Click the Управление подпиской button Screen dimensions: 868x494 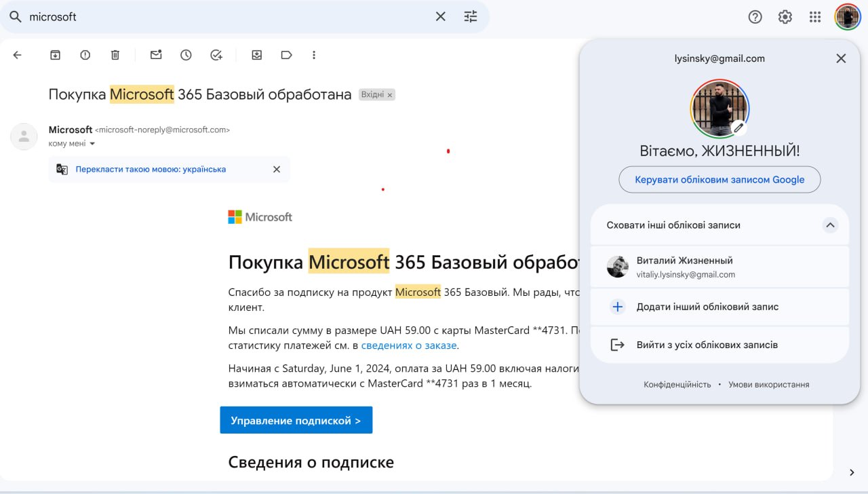(x=296, y=420)
